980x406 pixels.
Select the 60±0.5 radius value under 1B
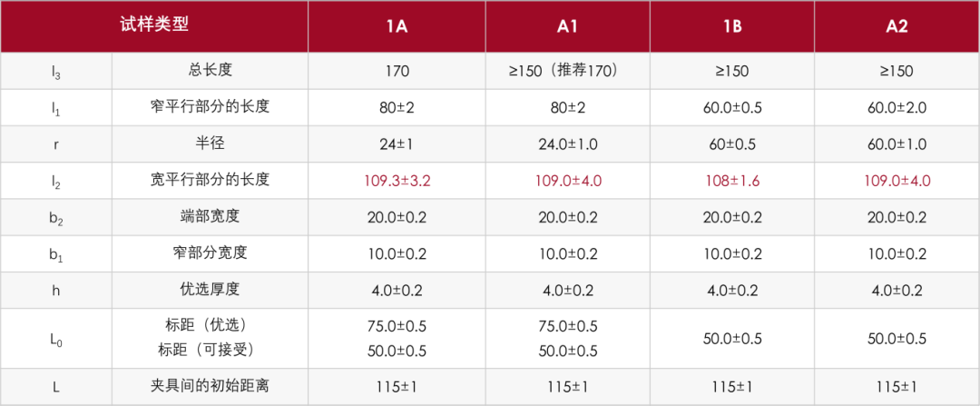tap(731, 144)
